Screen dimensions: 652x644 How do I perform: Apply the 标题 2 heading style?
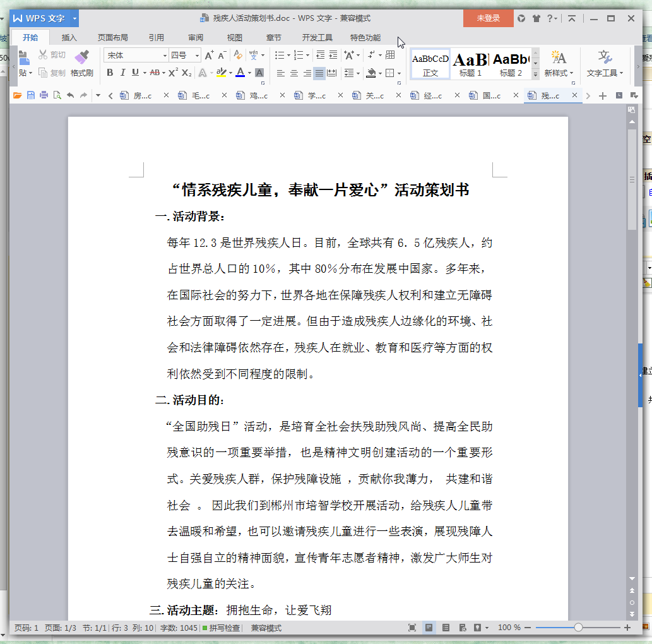click(x=511, y=64)
